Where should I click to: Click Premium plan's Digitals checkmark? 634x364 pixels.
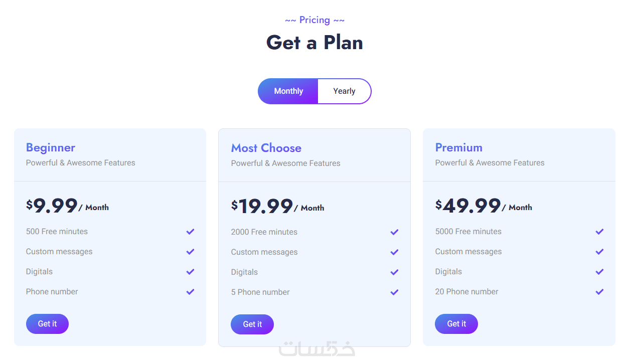point(599,272)
